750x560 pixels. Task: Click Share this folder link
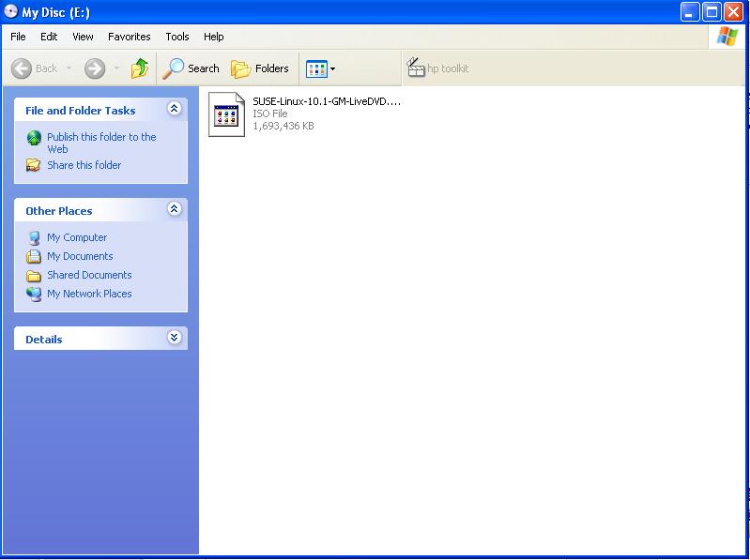pos(84,165)
